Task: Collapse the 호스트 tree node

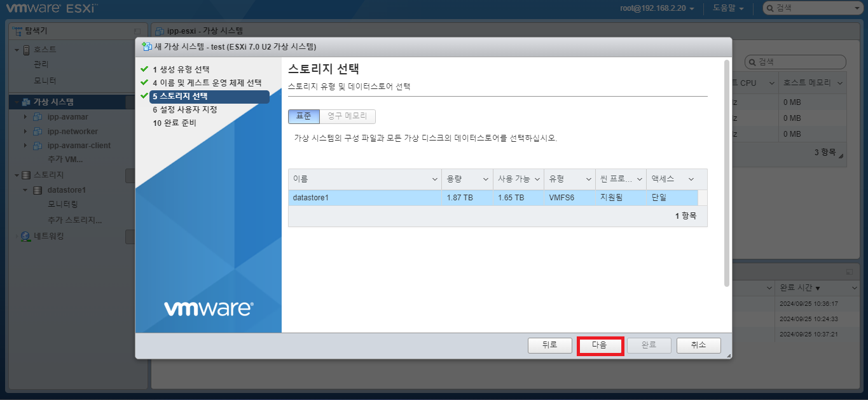Action: pyautogui.click(x=17, y=50)
